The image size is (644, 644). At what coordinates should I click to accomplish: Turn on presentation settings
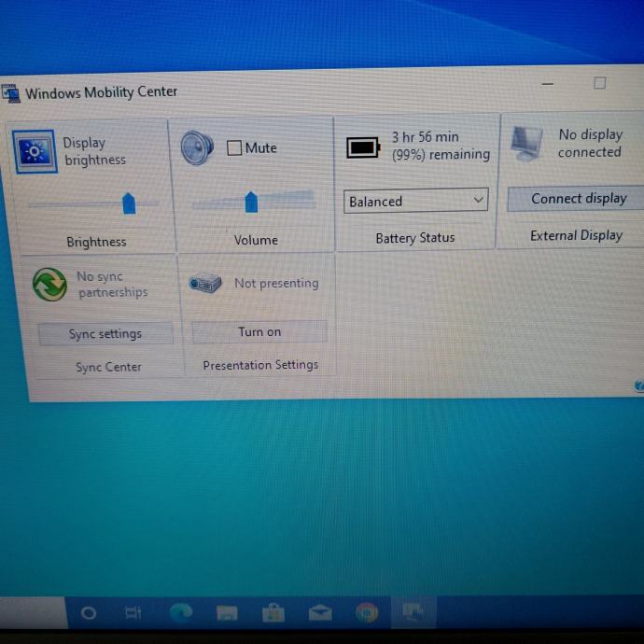pyautogui.click(x=259, y=332)
